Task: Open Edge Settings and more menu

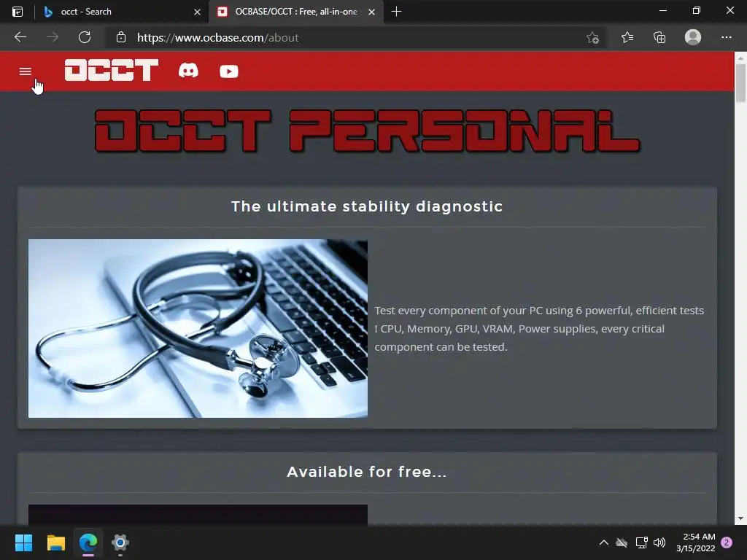Action: pyautogui.click(x=726, y=37)
